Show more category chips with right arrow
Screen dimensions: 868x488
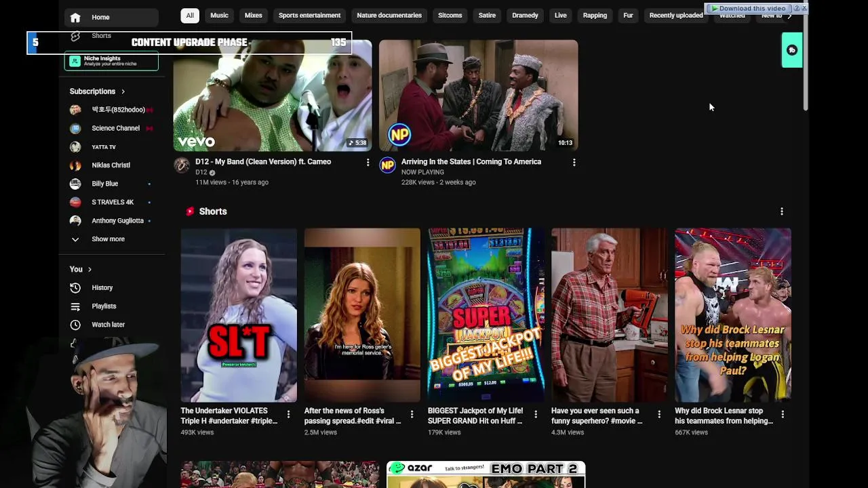[789, 16]
